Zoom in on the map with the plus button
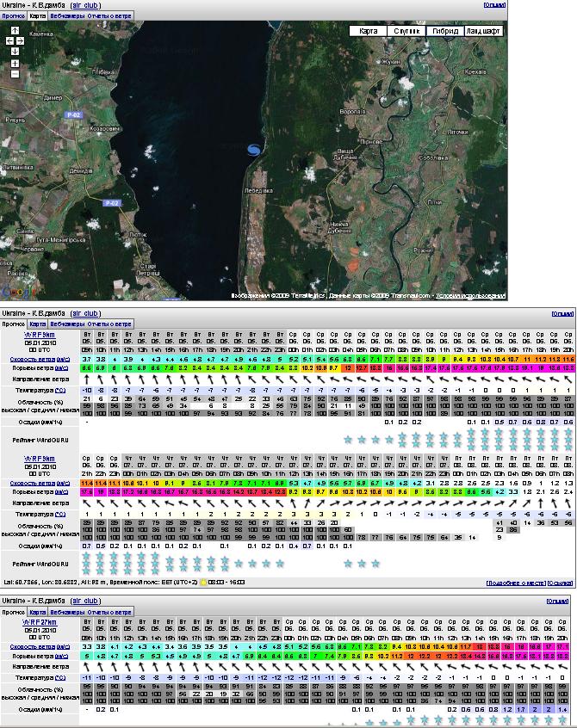This screenshot has width=577, height=728. (15, 63)
